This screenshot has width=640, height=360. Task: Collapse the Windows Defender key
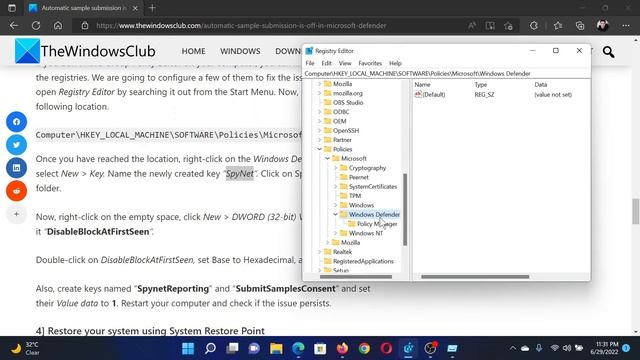[x=335, y=214]
